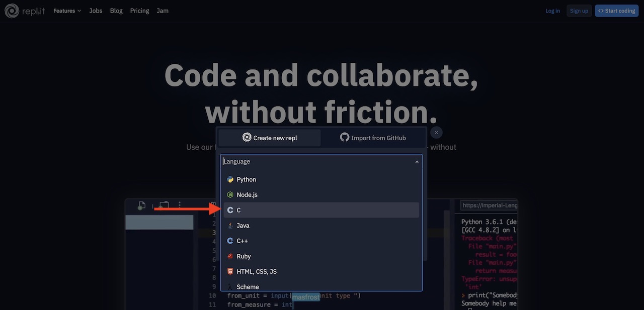The height and width of the screenshot is (310, 644).
Task: Open the Blog link
Action: point(116,11)
